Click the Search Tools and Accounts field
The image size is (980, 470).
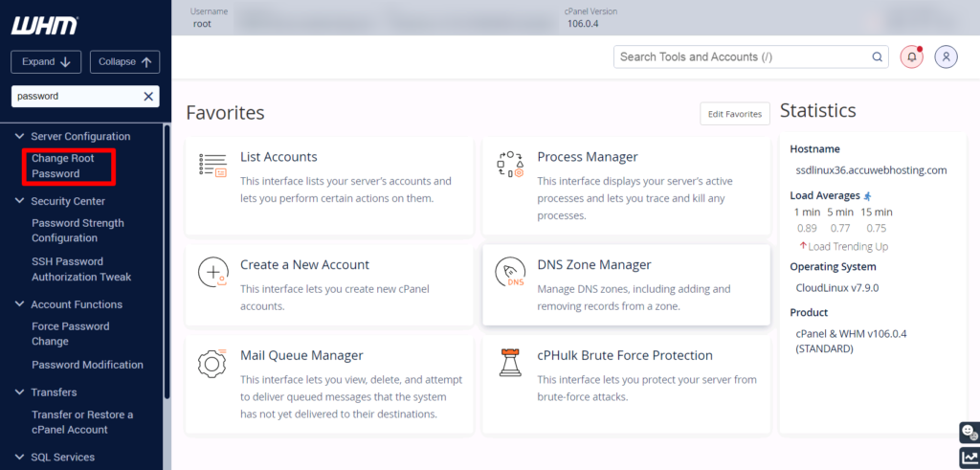coord(750,56)
